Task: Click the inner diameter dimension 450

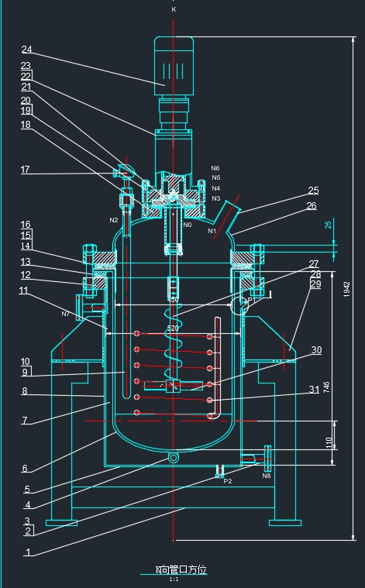Action: pos(173,300)
